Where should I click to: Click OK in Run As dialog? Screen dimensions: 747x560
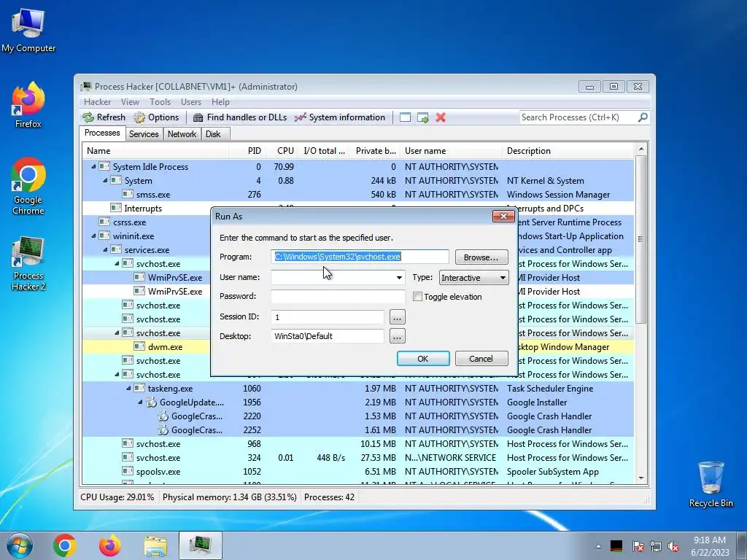[423, 359]
